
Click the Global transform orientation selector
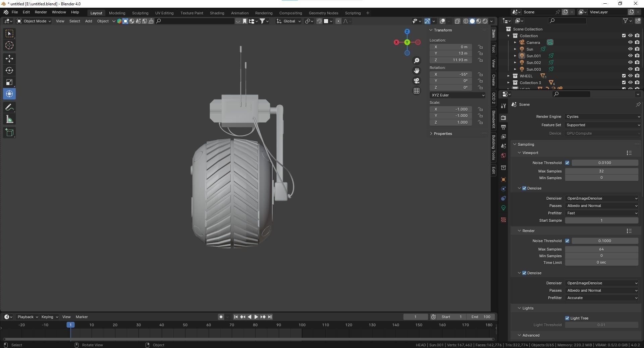[289, 21]
